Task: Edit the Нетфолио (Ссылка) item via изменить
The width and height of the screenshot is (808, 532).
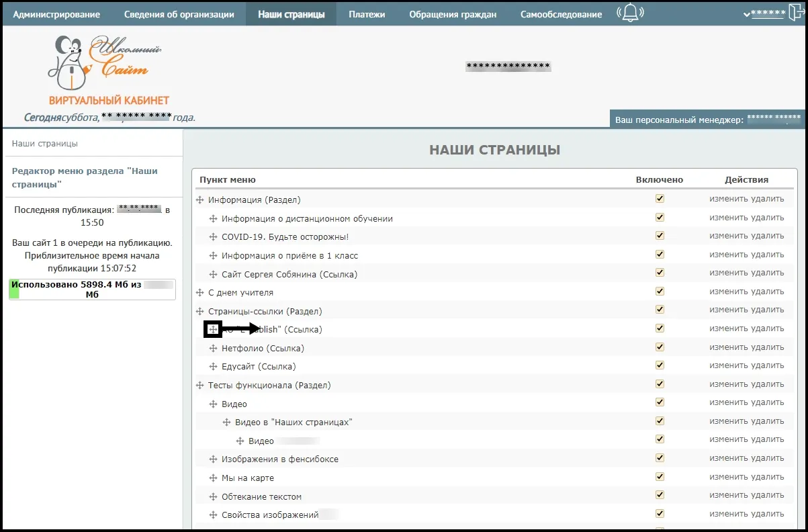Action: [x=729, y=347]
